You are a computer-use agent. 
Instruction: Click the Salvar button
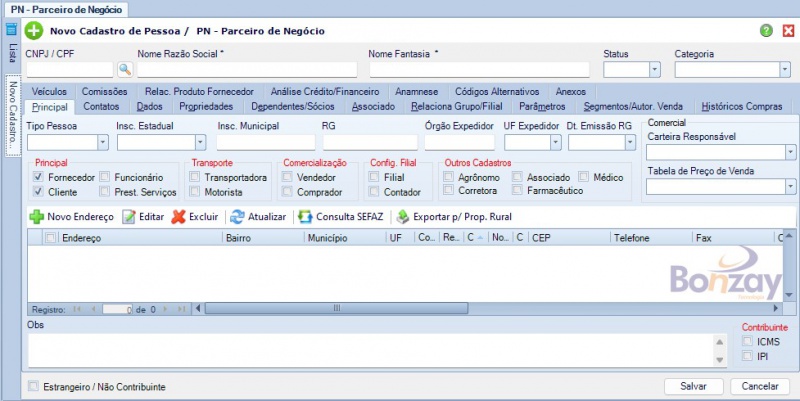(694, 386)
